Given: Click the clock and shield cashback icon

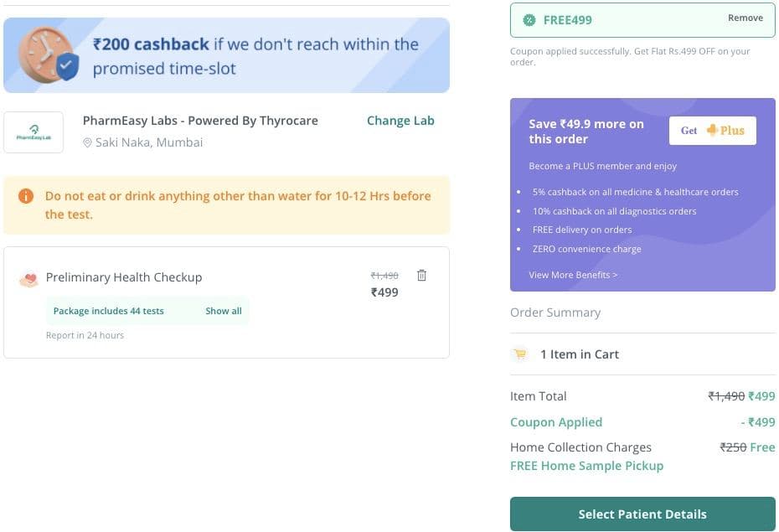Looking at the screenshot, I should click(x=49, y=54).
